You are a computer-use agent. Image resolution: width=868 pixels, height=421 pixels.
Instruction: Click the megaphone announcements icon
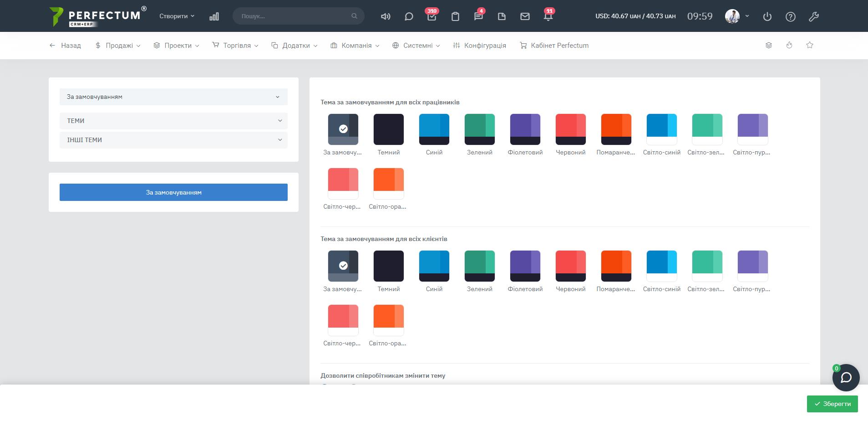(x=386, y=16)
